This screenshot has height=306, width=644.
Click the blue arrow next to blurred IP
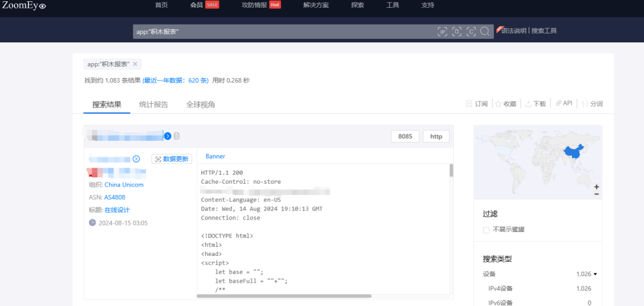click(168, 136)
